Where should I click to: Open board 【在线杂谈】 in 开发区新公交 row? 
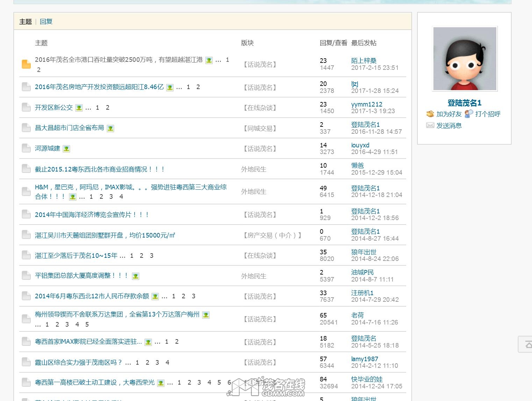tap(260, 108)
